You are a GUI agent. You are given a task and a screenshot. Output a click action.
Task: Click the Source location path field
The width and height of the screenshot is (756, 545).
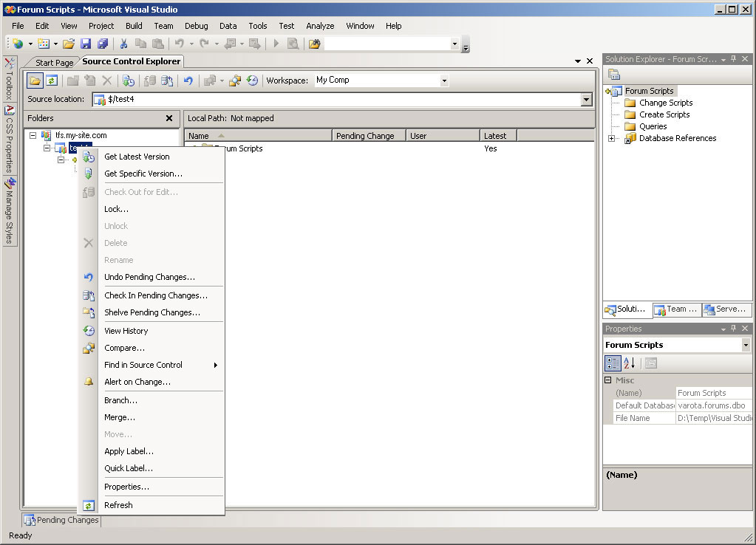point(336,100)
